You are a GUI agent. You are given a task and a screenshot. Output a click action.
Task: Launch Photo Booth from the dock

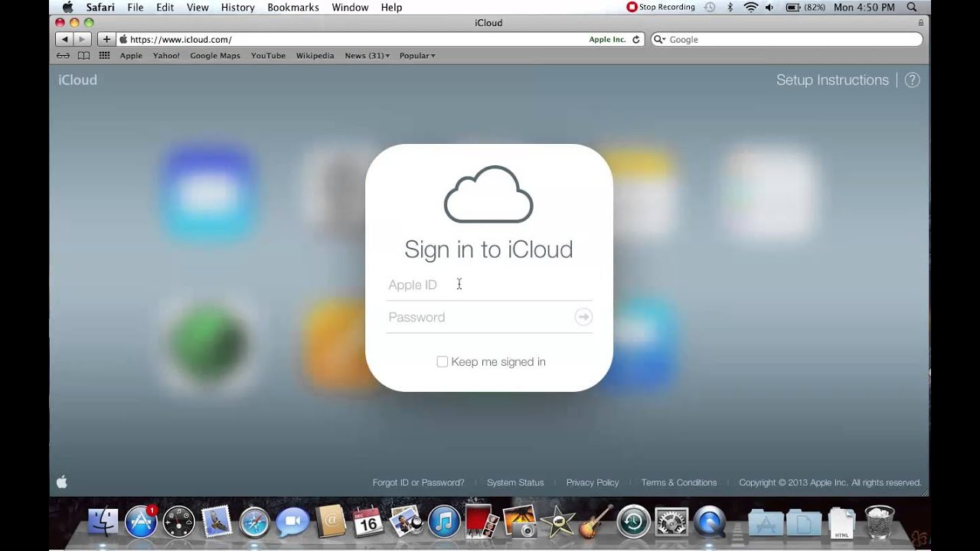click(x=482, y=522)
